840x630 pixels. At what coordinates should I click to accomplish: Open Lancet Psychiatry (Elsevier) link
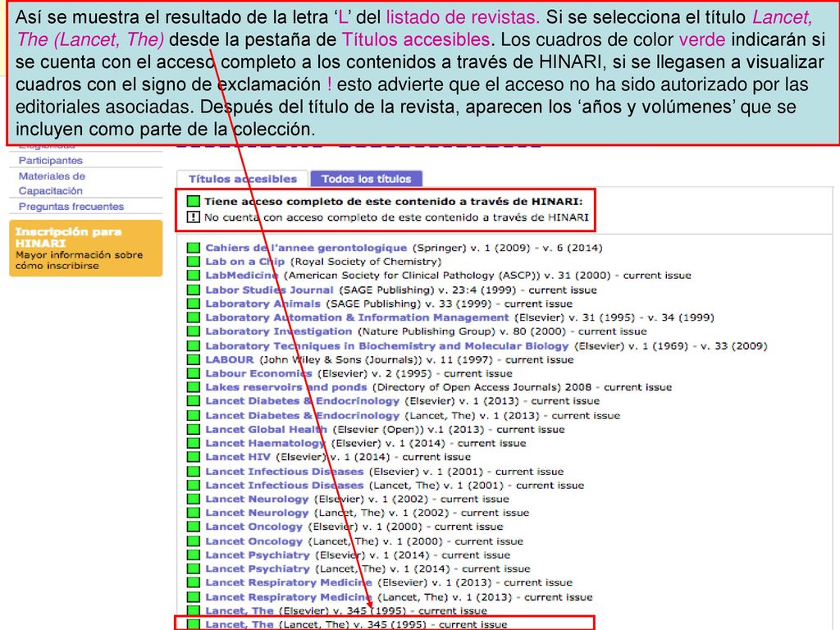point(257,555)
